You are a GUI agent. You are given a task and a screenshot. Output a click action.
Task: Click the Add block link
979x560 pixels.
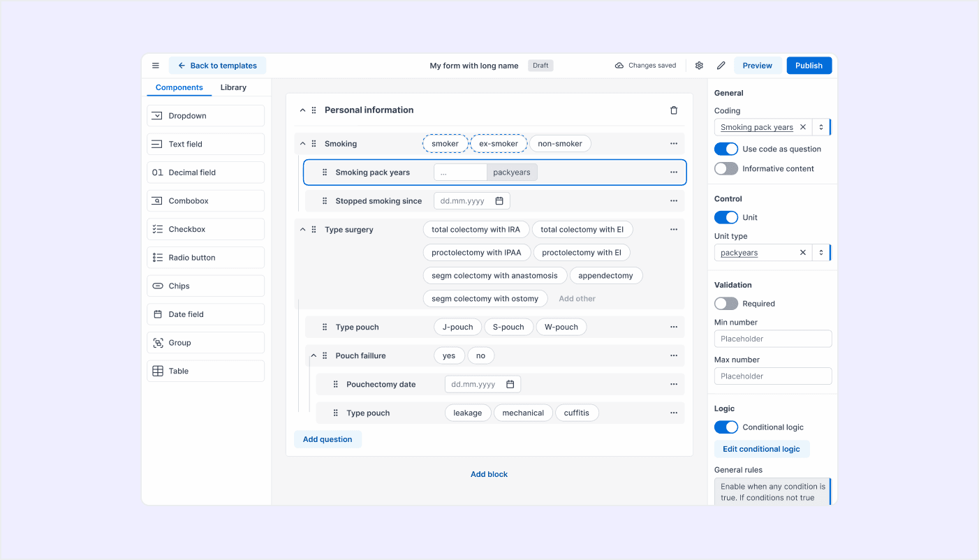point(489,475)
